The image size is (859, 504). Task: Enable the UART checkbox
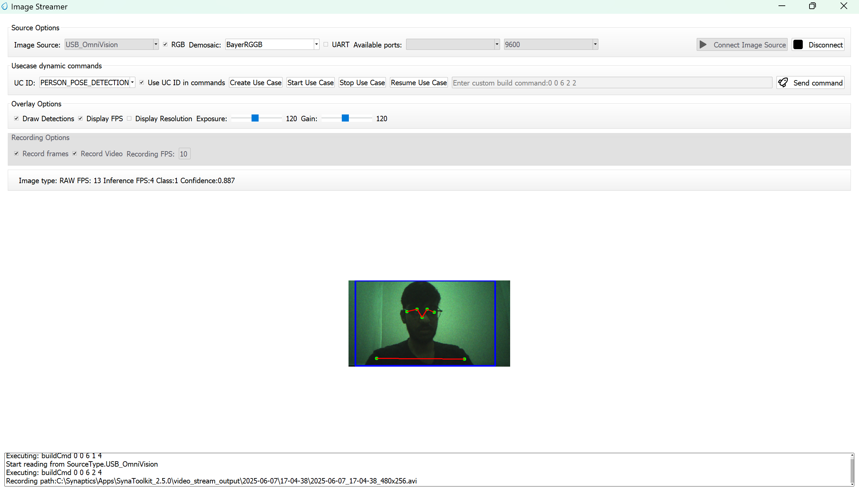click(326, 44)
